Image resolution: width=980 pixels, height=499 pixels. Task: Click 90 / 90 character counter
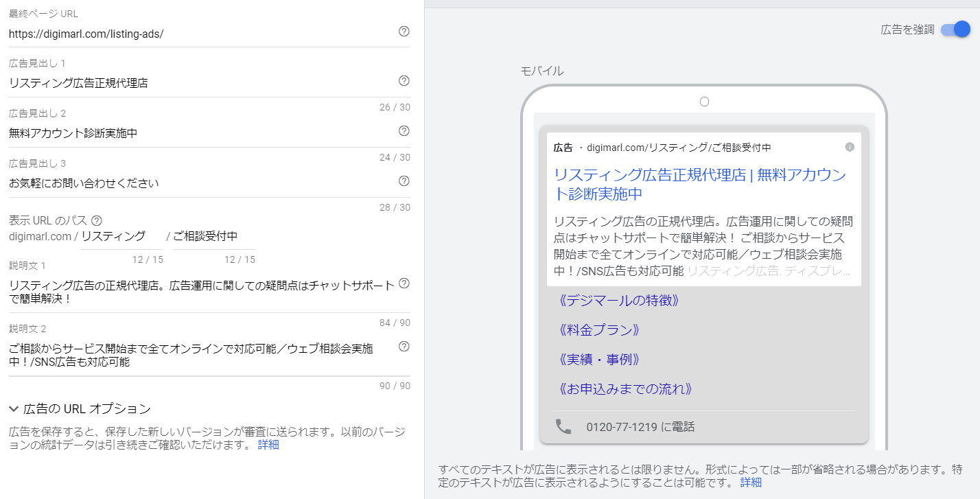[395, 386]
